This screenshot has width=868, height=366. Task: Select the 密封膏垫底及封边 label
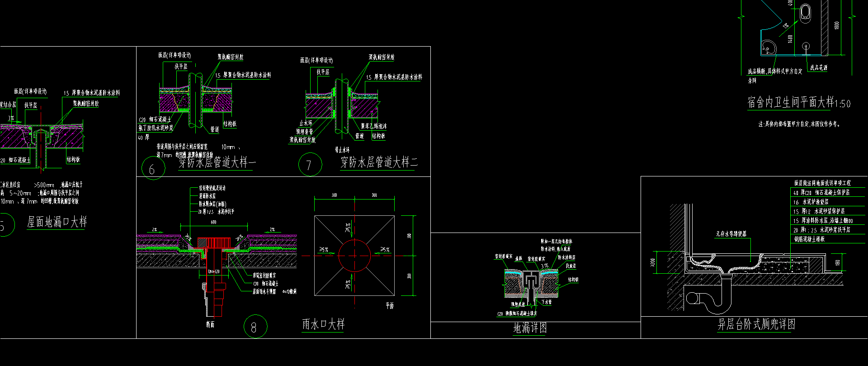(212, 188)
